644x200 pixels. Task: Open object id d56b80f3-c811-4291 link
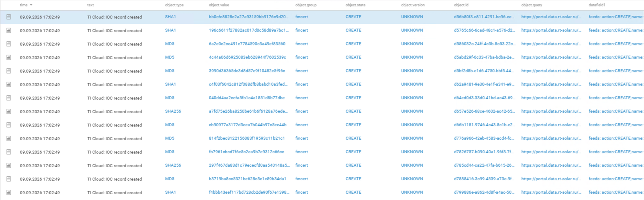coord(484,17)
